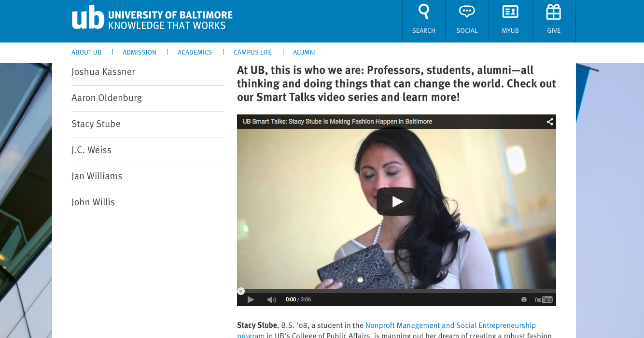The height and width of the screenshot is (338, 644).
Task: Open the Social speech bubble icon
Action: [x=467, y=12]
